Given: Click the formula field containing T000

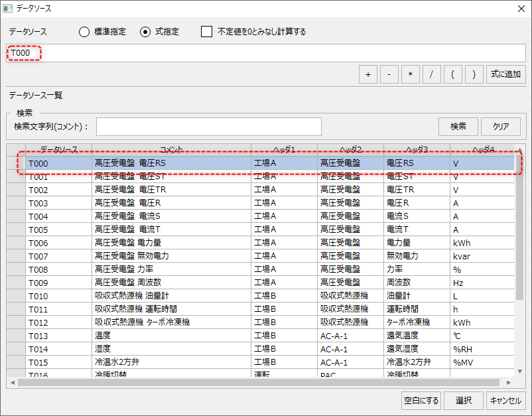Looking at the screenshot, I should pyautogui.click(x=265, y=53).
